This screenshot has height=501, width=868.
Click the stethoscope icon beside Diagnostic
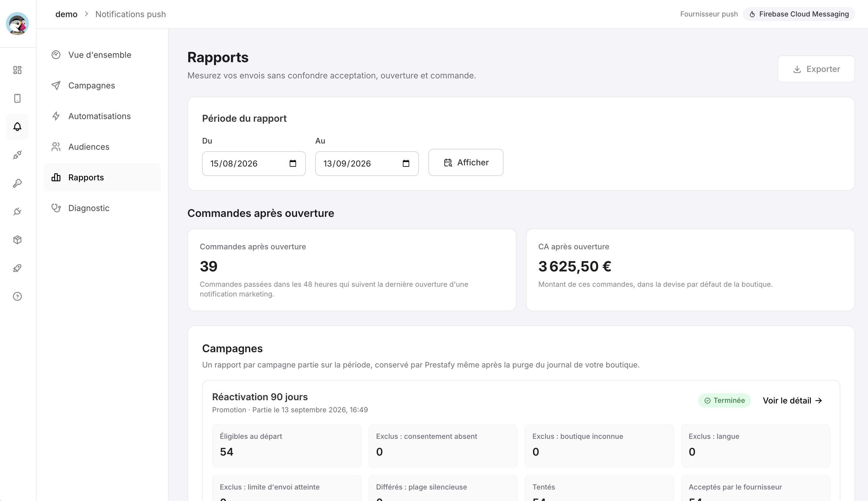pos(56,208)
